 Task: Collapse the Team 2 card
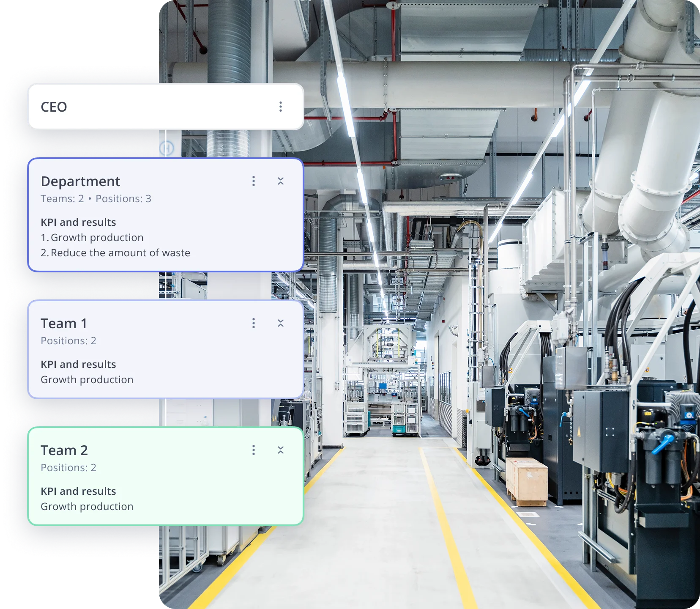(x=281, y=450)
